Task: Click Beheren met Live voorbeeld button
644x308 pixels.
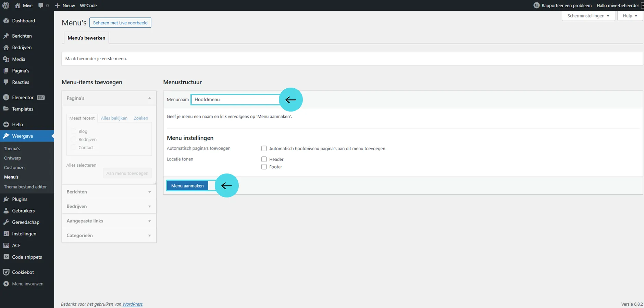Action: (120, 23)
